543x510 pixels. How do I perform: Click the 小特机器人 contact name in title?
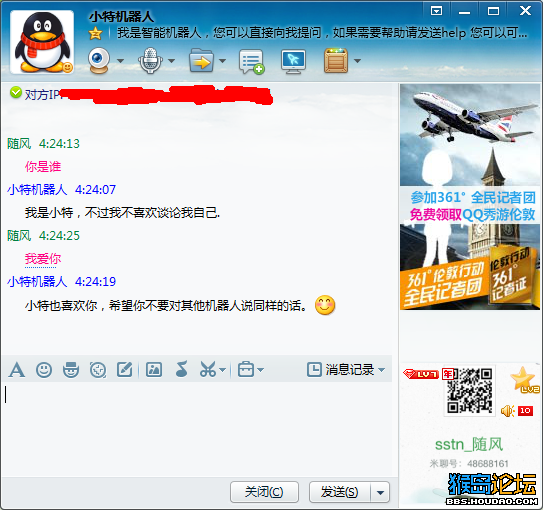click(x=121, y=16)
